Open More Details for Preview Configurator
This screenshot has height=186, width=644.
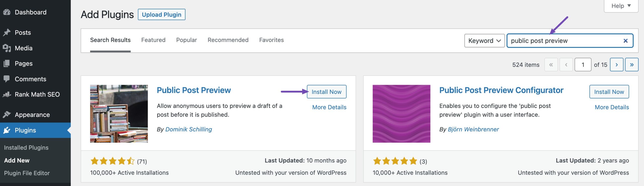[612, 107]
